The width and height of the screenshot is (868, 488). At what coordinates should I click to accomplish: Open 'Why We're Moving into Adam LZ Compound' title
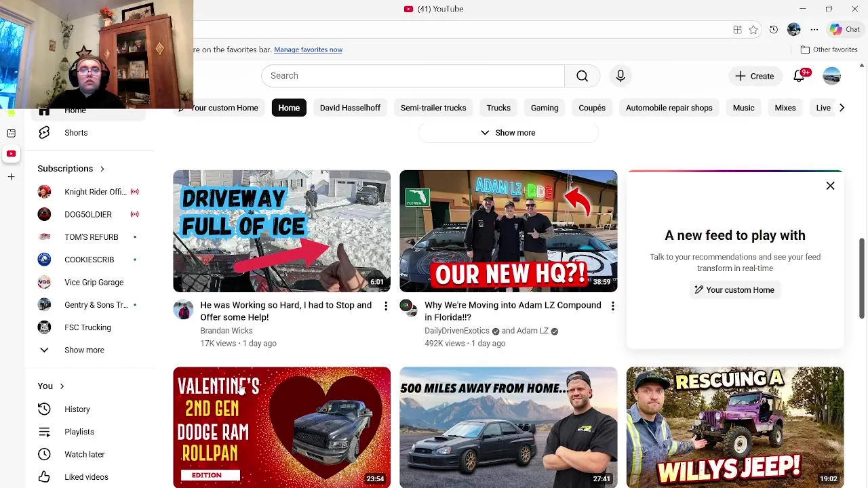coord(513,311)
